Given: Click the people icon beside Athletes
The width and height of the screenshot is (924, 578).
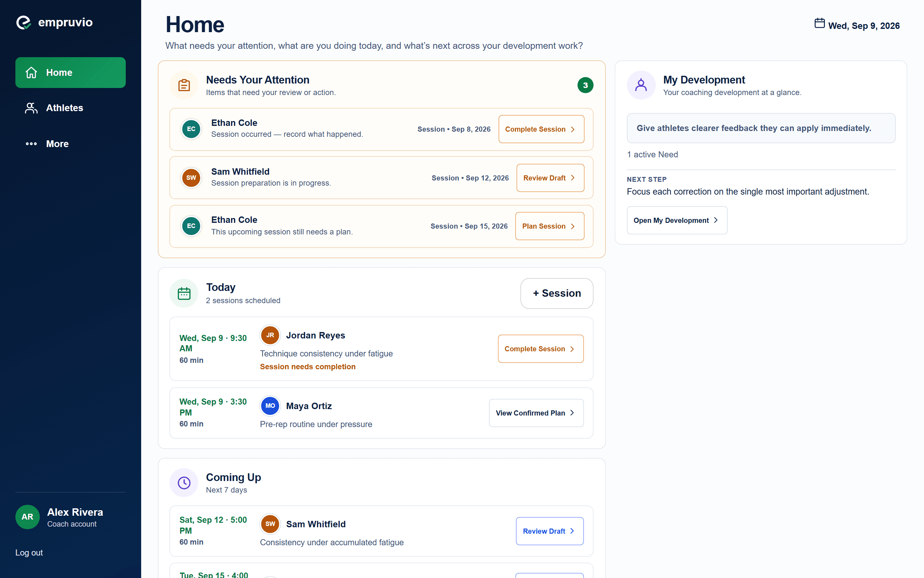Looking at the screenshot, I should tap(31, 108).
